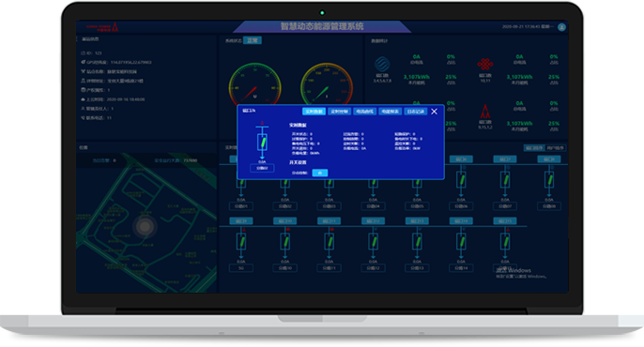The height and width of the screenshot is (347, 644).
Task: Switch to port sorting mode
Action: tap(534, 148)
